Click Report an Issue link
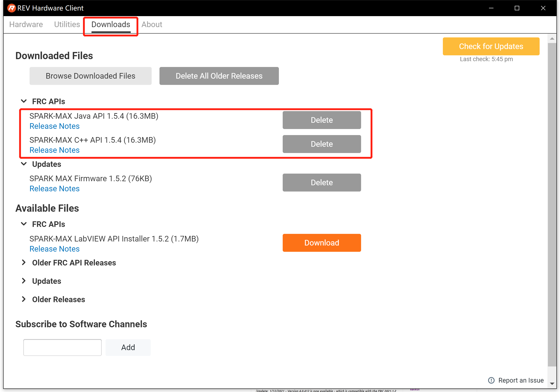Viewport: 560px width, 392px height. tap(521, 380)
